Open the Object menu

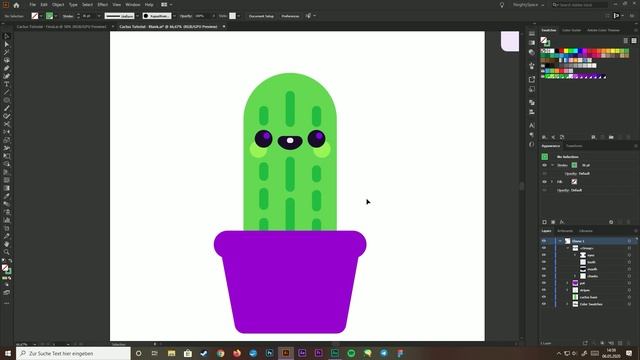tap(58, 5)
